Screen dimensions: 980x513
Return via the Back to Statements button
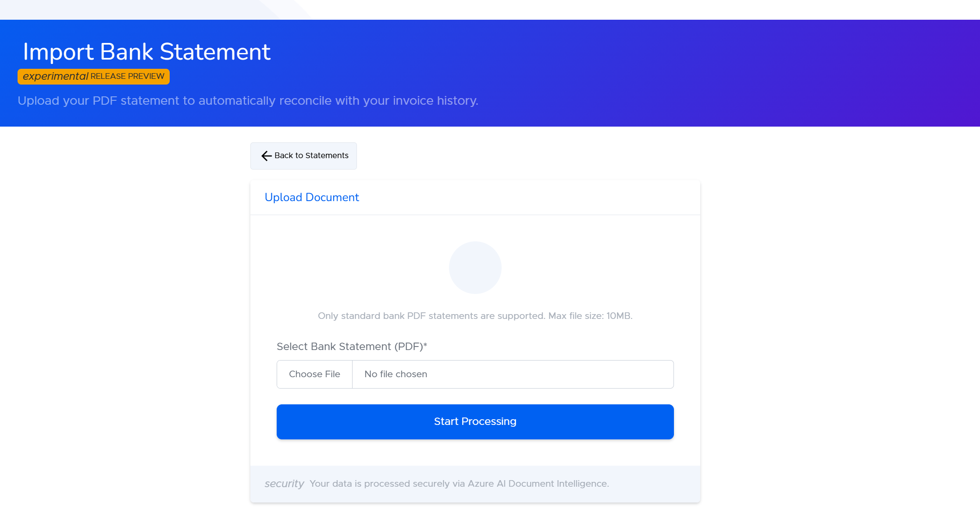pos(303,156)
